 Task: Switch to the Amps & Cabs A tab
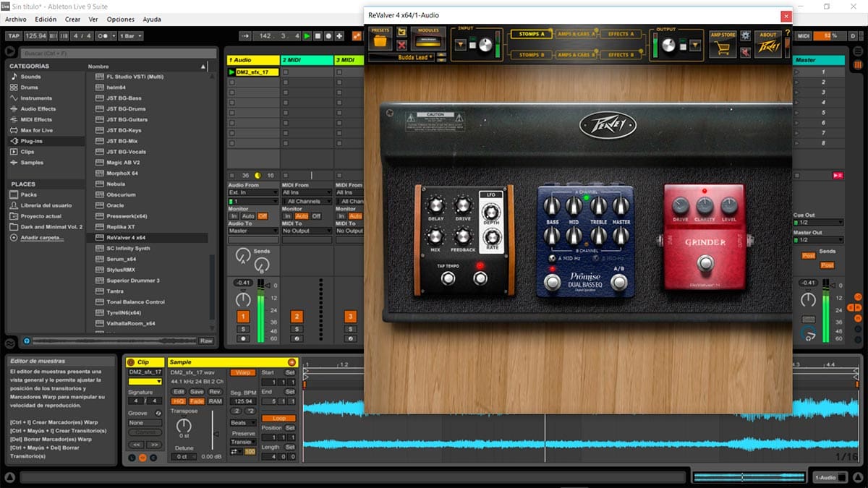577,34
